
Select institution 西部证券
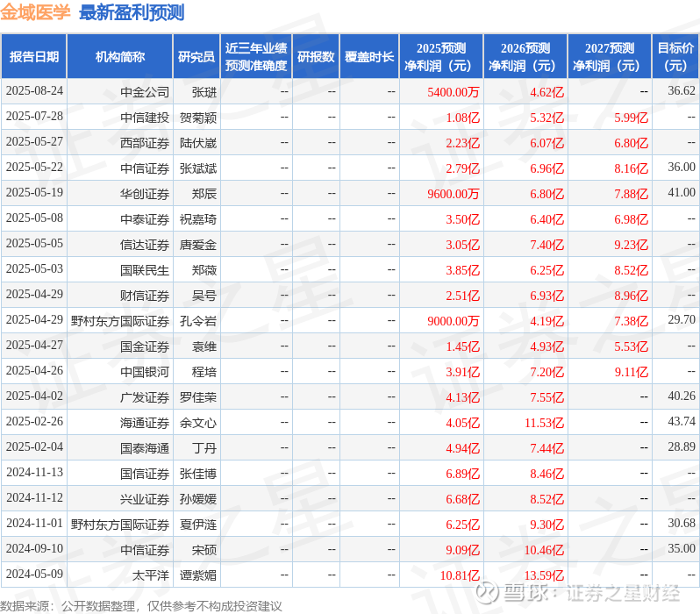tap(145, 143)
